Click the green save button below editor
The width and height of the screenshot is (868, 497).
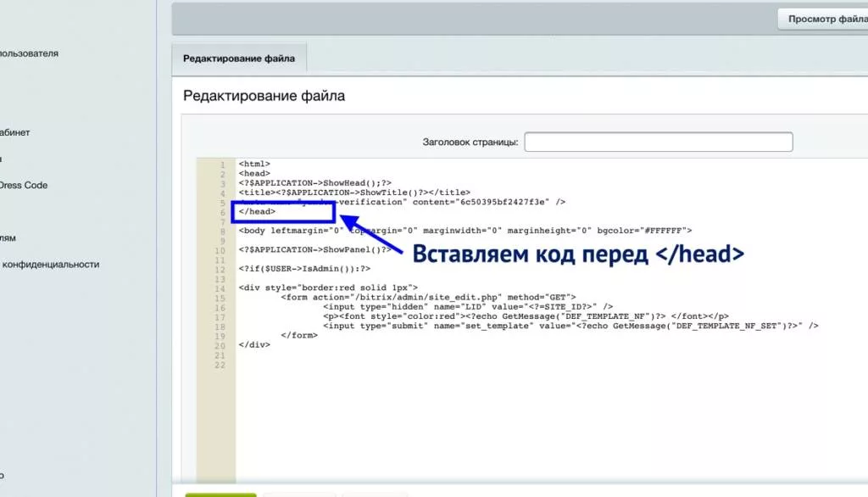pos(220,494)
